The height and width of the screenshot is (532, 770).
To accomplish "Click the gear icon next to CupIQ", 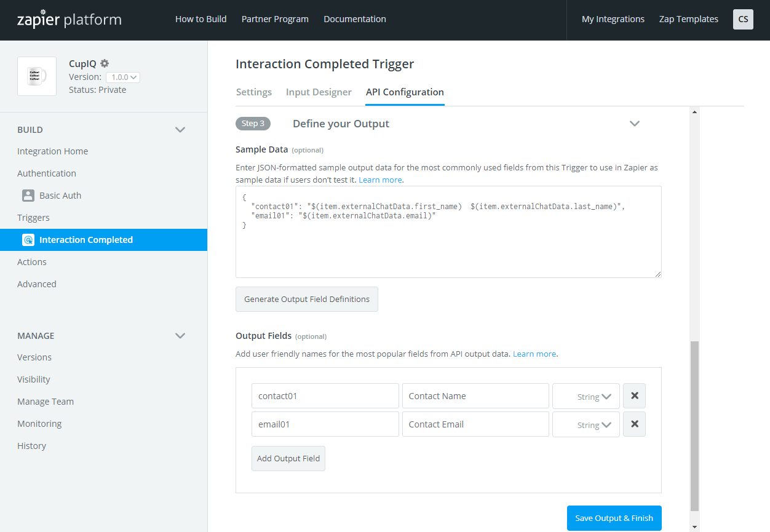I will [x=105, y=63].
